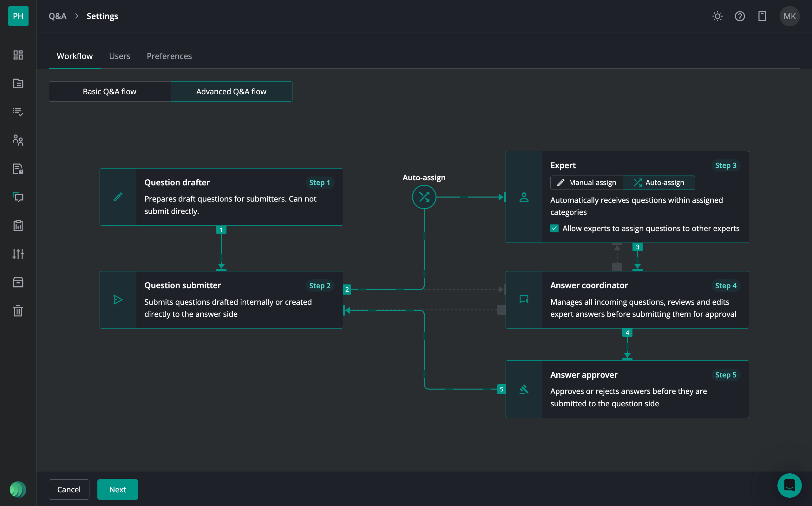The image size is (812, 506).
Task: Switch to Basic Q&A flow
Action: (110, 91)
